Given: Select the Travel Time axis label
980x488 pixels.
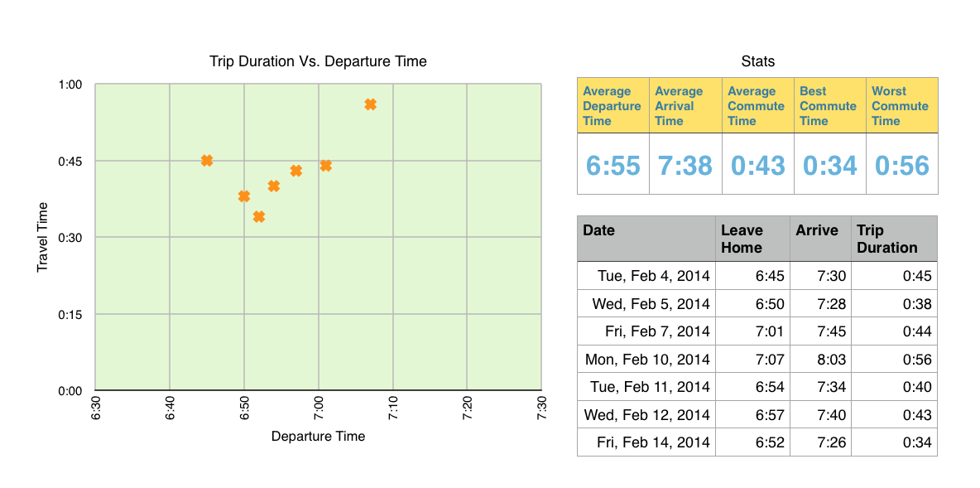Looking at the screenshot, I should (42, 238).
